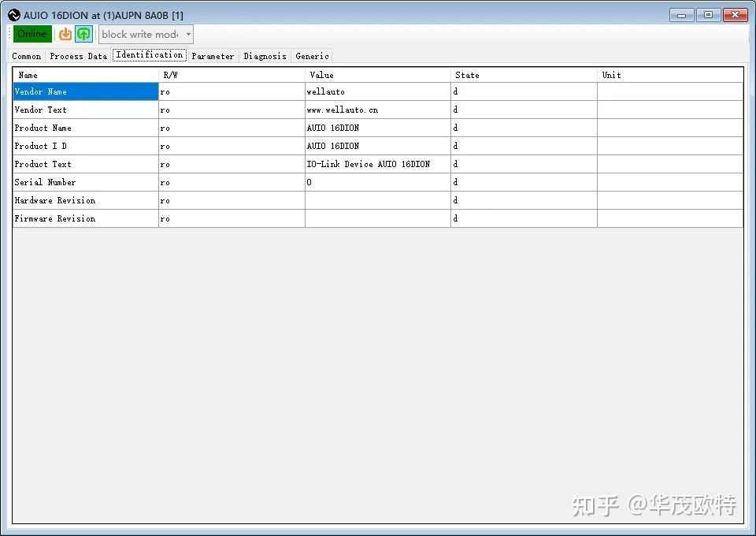756x536 pixels.
Task: Click the application logo in the title bar
Action: click(x=13, y=14)
